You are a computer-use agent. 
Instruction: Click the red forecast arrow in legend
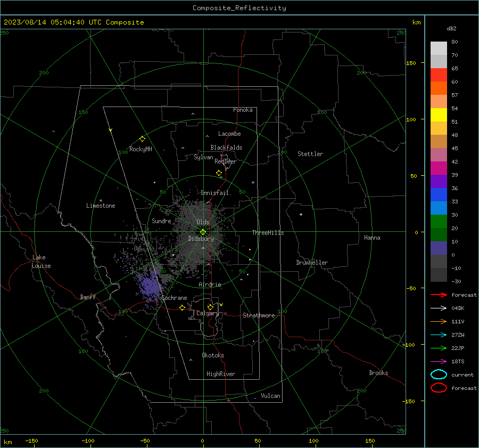(439, 295)
